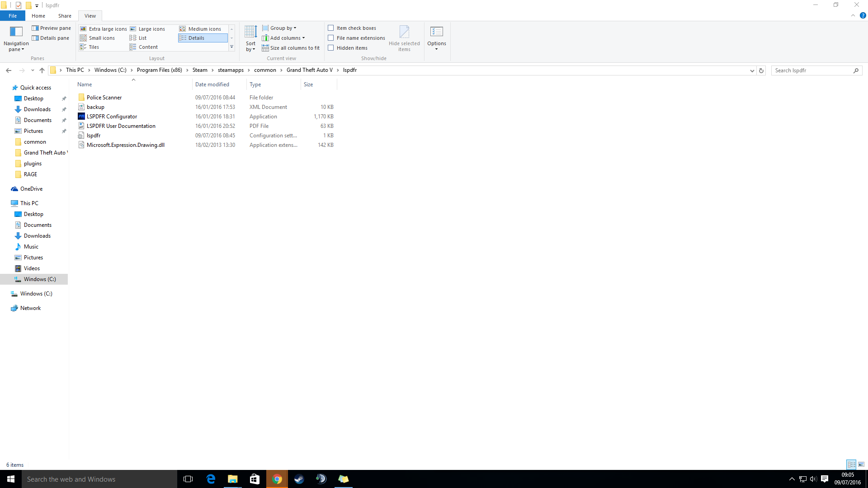Viewport: 868px width, 488px height.
Task: Click Size all columns to fit
Action: [291, 48]
